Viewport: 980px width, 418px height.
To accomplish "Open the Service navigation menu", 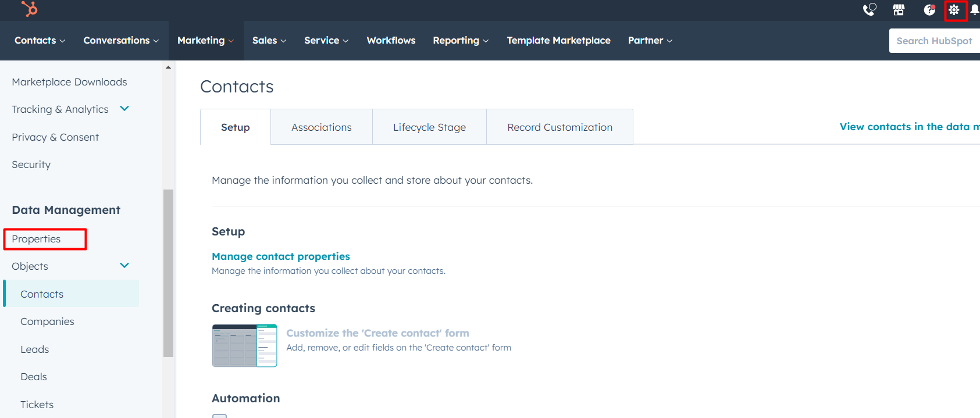I will pos(326,40).
